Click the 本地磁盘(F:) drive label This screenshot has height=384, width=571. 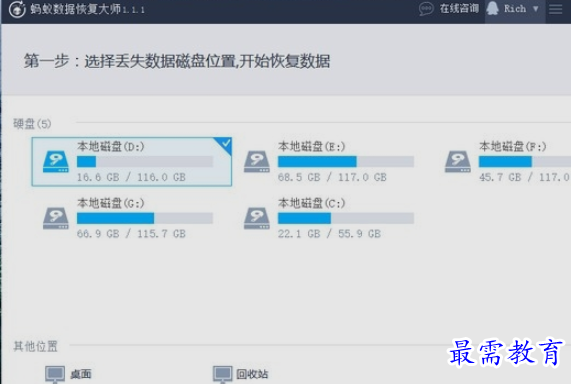513,146
